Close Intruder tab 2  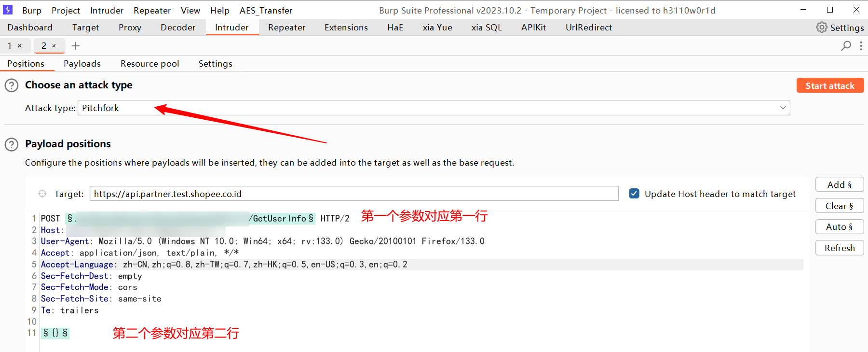click(x=54, y=46)
